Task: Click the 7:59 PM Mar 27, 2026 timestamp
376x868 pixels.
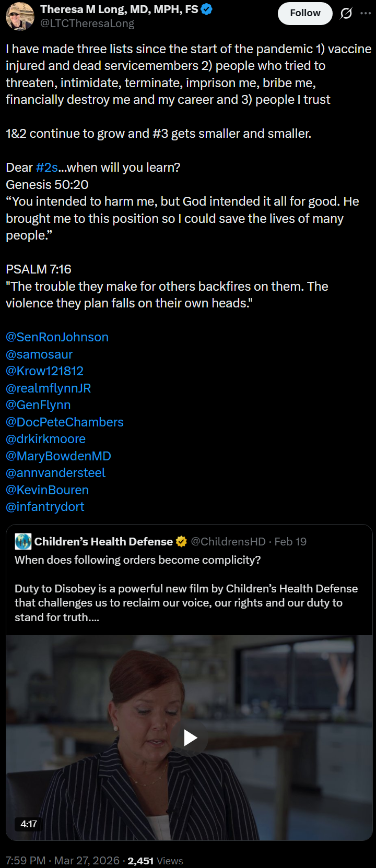Action: [x=63, y=861]
